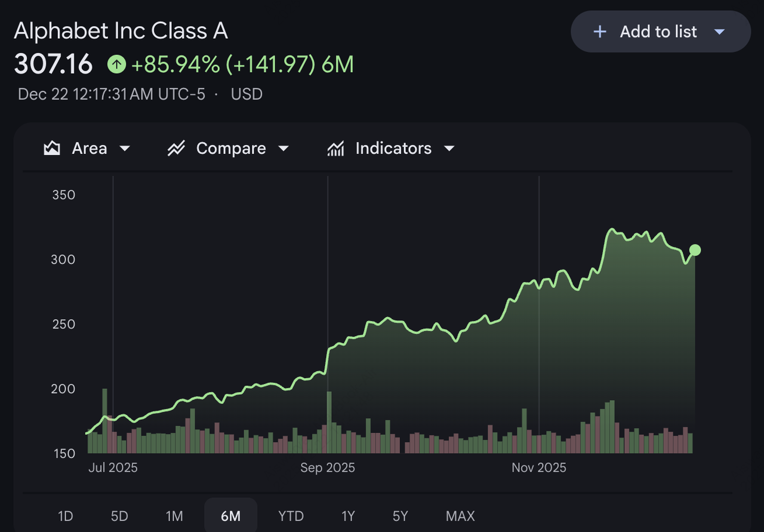Show the 5Y price history
Screen dimensions: 764x532
pyautogui.click(x=401, y=516)
